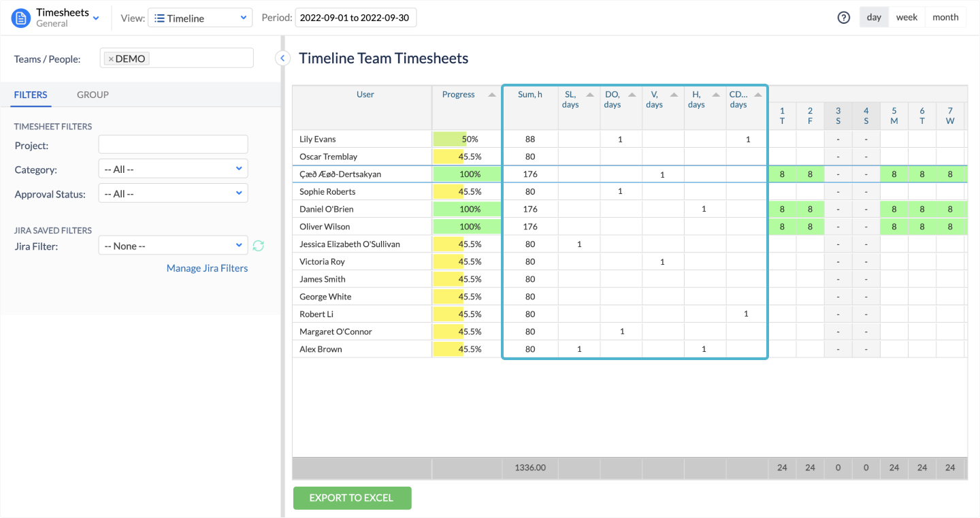The image size is (980, 518).
Task: Remove DEMO team tag with x
Action: (x=111, y=59)
